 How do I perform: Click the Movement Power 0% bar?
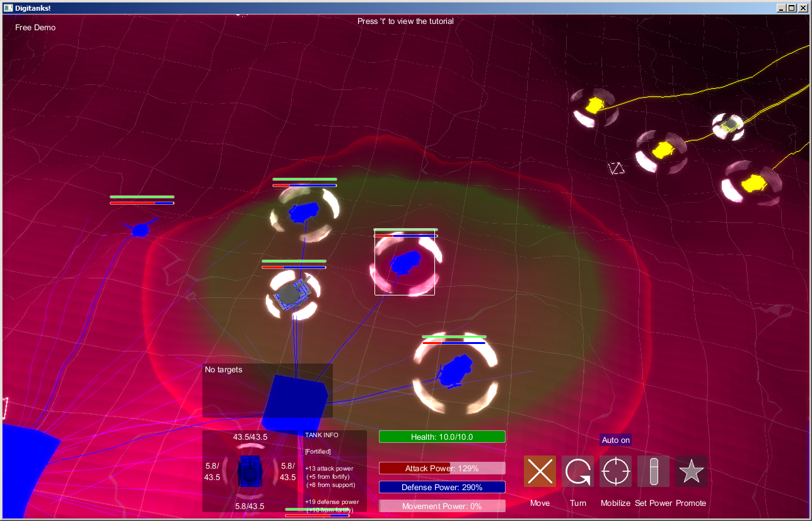tap(442, 506)
